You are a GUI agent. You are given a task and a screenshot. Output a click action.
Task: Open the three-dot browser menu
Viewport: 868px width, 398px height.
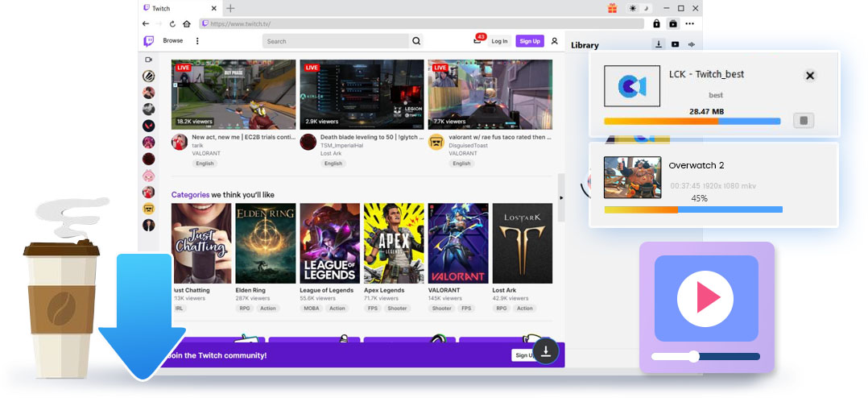[x=690, y=24]
